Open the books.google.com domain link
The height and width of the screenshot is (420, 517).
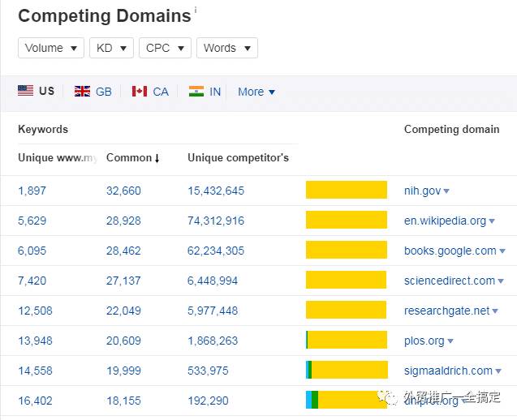450,251
